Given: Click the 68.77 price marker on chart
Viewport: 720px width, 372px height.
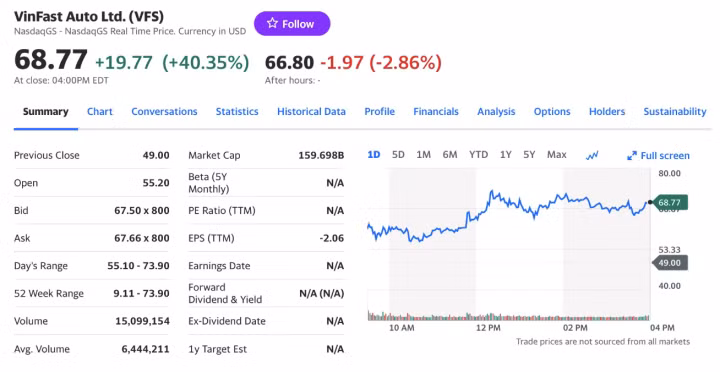Looking at the screenshot, I should coord(668,203).
